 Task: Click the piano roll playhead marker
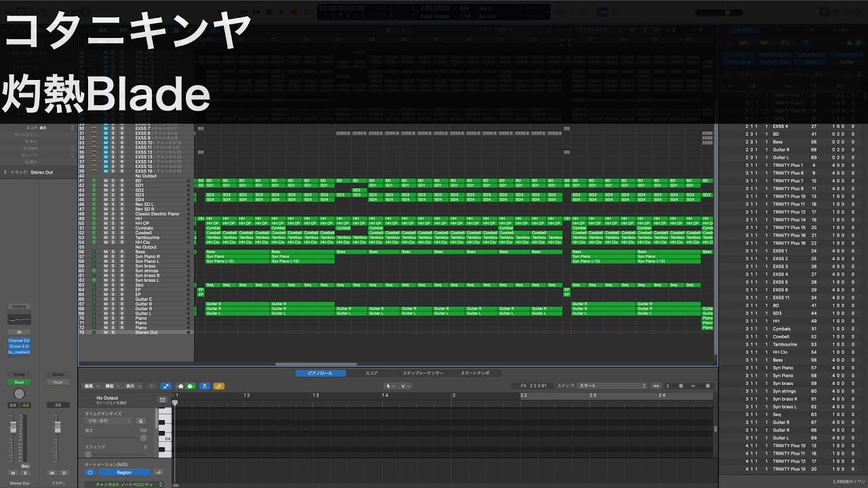tap(175, 402)
